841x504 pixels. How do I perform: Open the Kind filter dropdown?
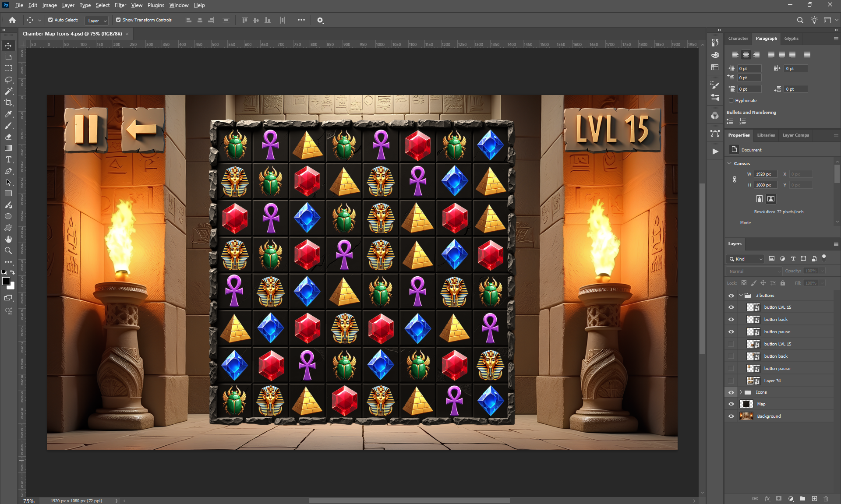tap(745, 259)
